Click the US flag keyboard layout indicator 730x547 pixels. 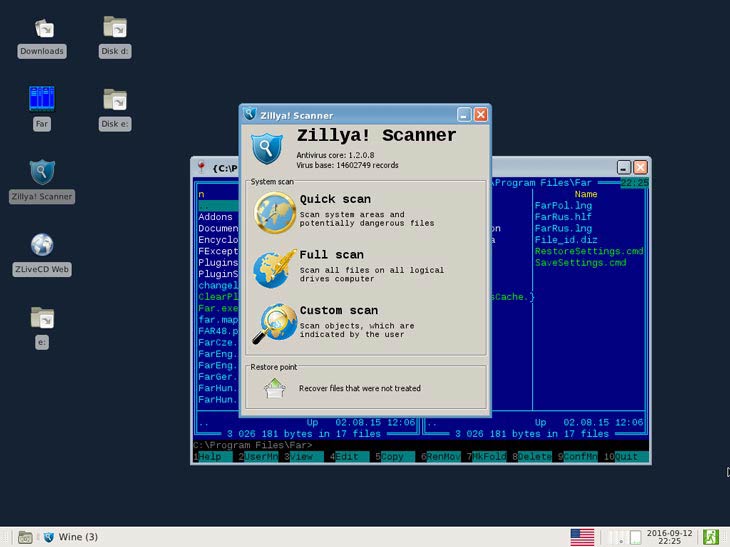coord(582,537)
